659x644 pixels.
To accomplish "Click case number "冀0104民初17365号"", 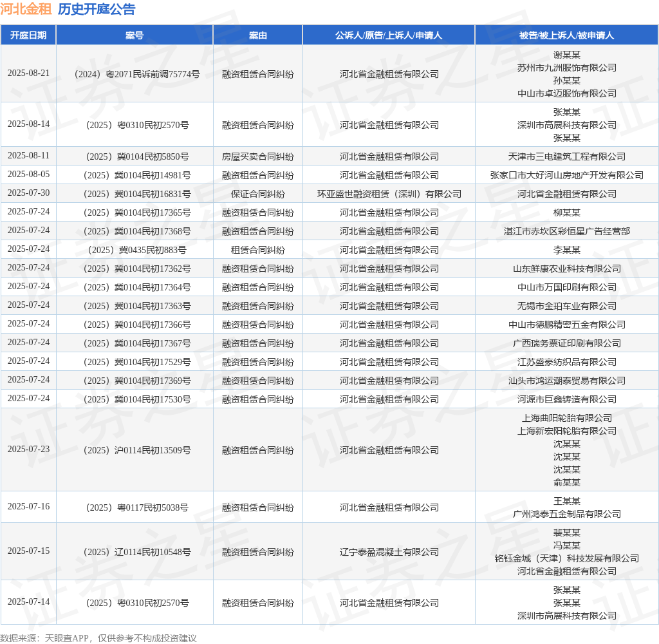I will click(x=153, y=213).
